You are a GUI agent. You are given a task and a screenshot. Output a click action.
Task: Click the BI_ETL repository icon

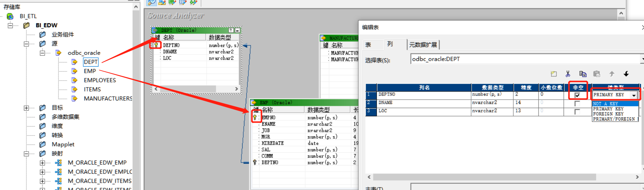10,16
